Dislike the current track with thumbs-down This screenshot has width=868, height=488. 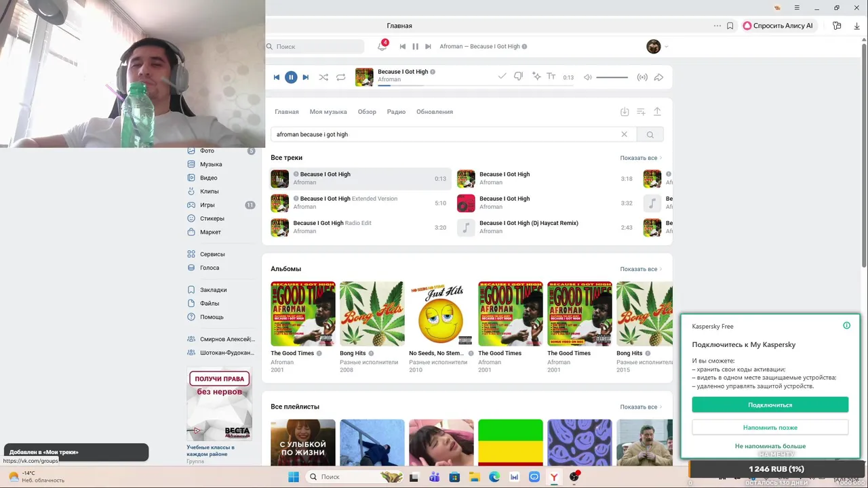(519, 77)
